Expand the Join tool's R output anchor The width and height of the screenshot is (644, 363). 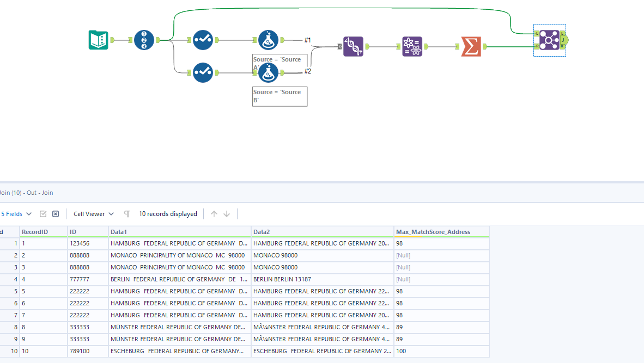coord(562,46)
